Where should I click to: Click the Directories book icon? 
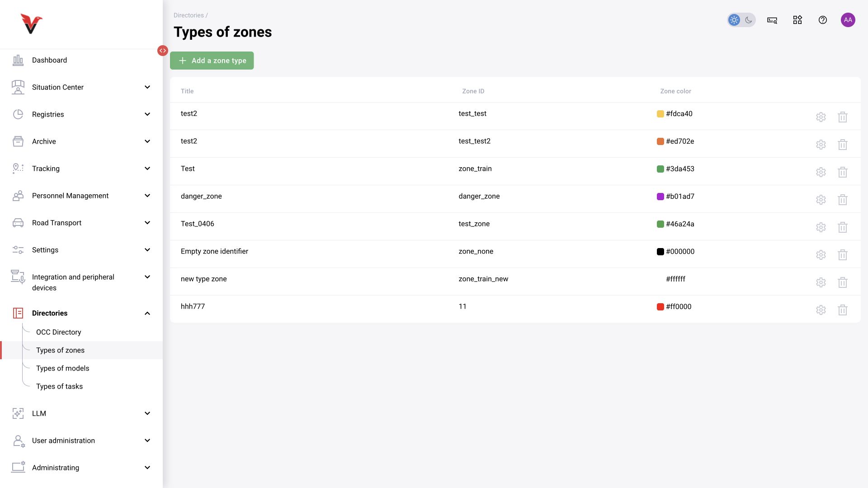point(18,313)
